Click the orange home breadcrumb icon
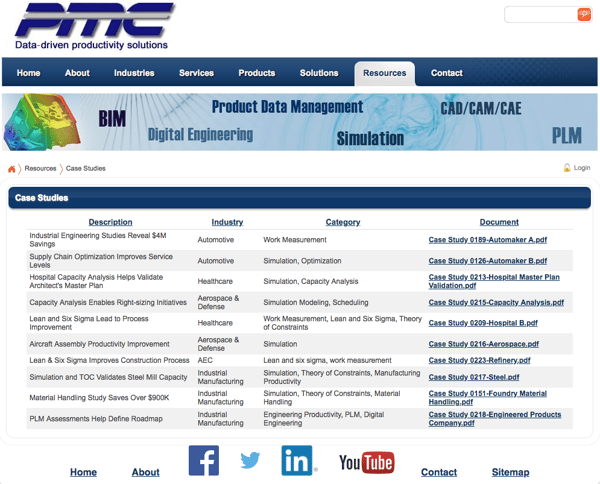The height and width of the screenshot is (484, 600). (x=11, y=169)
